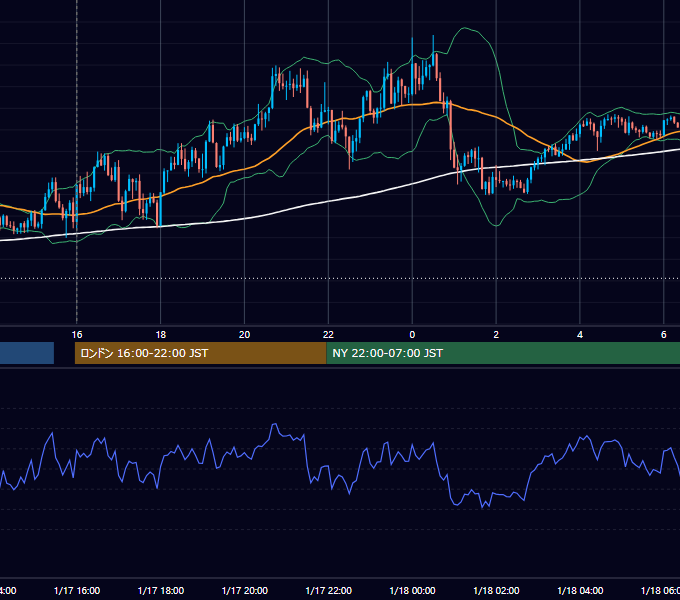Select the blue session bar before ロンドン
This screenshot has width=680, height=600.
pos(27,353)
